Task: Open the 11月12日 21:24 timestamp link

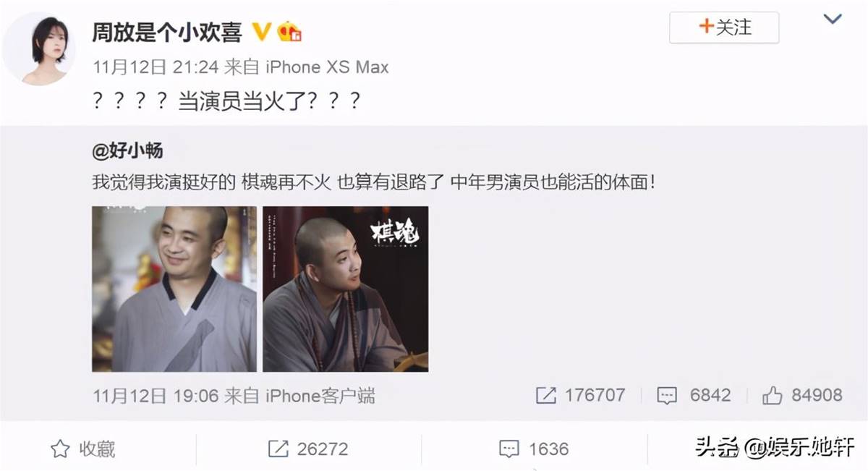Action: coord(156,67)
